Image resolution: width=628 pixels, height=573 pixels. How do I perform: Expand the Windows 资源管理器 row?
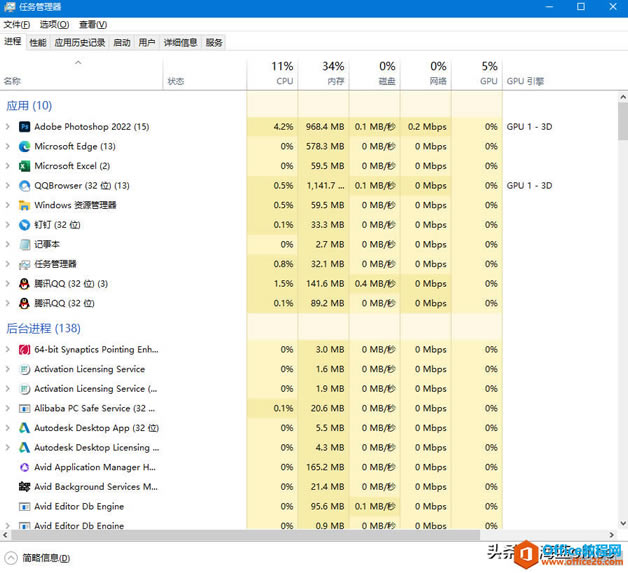[7, 205]
